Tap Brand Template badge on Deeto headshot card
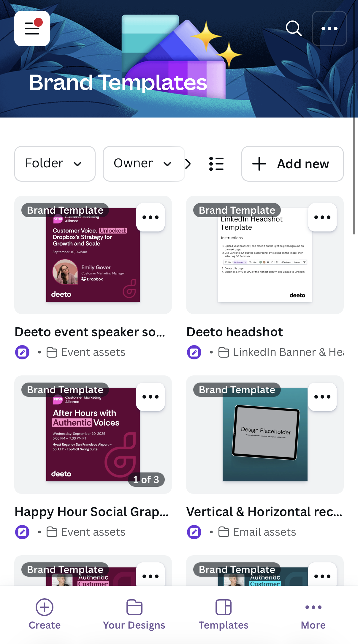Viewport: 358px width, 644px height. pyautogui.click(x=237, y=210)
